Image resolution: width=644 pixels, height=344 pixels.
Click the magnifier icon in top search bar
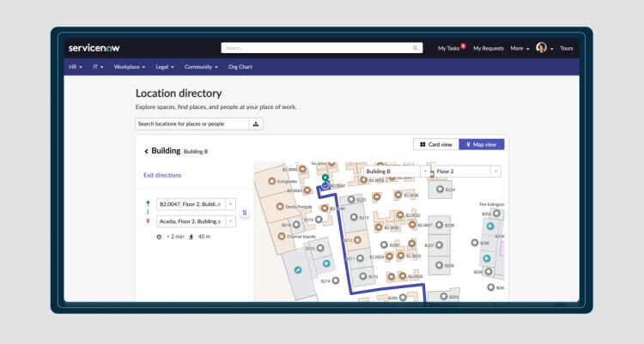416,49
